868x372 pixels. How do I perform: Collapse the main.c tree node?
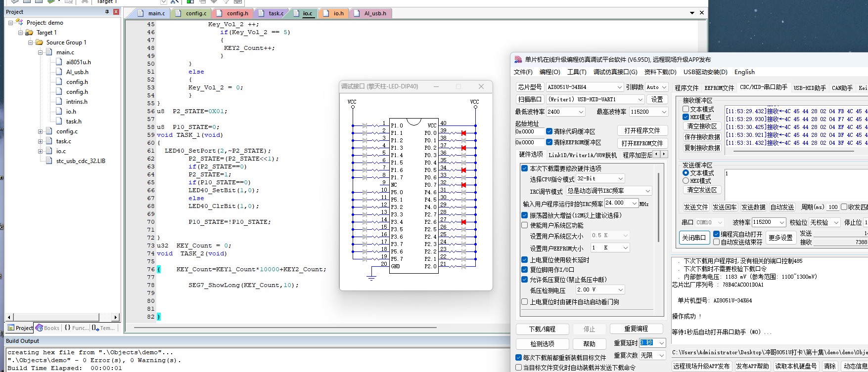pyautogui.click(x=41, y=52)
